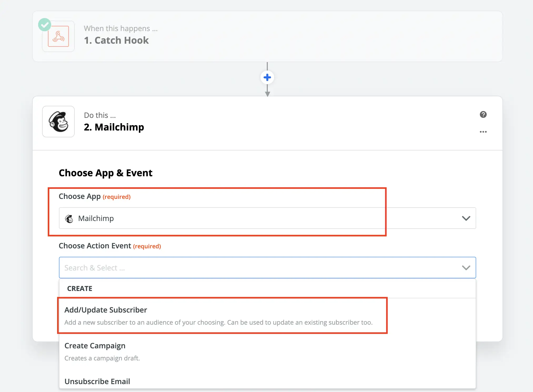Click the green checkmark on the Catch Hook step
533x392 pixels.
(44, 24)
